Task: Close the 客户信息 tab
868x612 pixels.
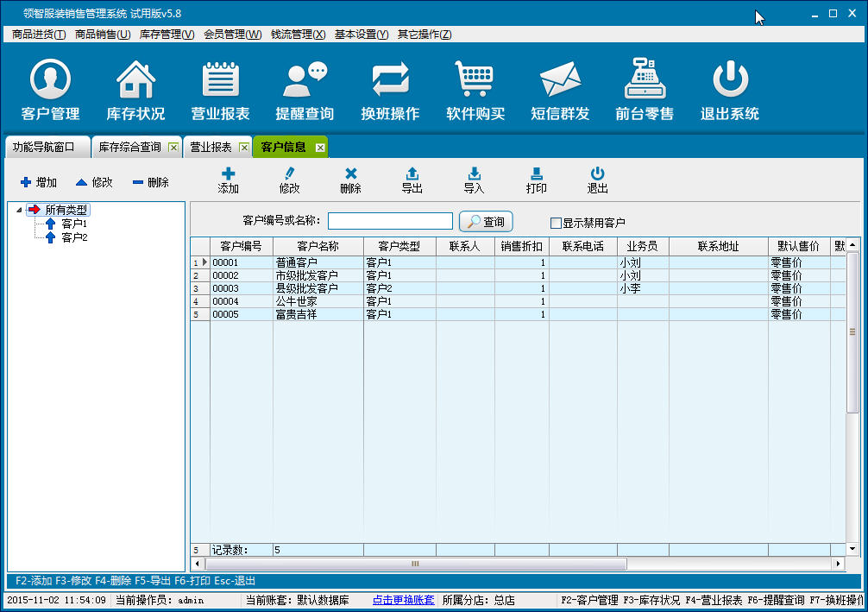Action: point(320,148)
